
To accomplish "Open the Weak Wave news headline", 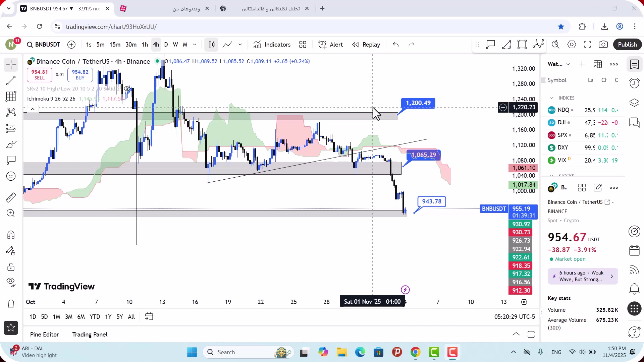I will [x=583, y=276].
